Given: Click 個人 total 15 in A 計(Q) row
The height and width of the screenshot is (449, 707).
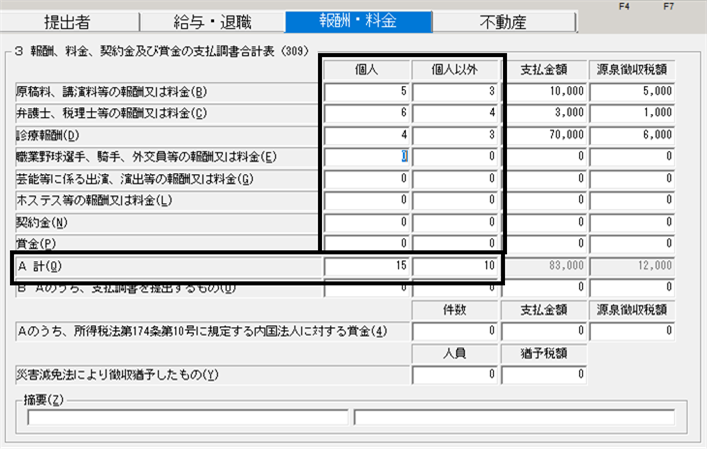Looking at the screenshot, I should pyautogui.click(x=366, y=266).
